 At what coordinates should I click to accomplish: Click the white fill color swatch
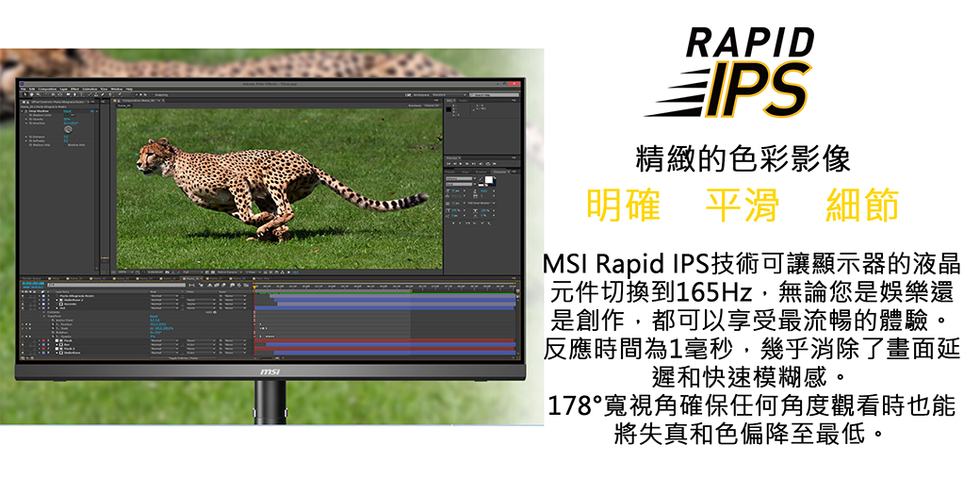coord(491,180)
